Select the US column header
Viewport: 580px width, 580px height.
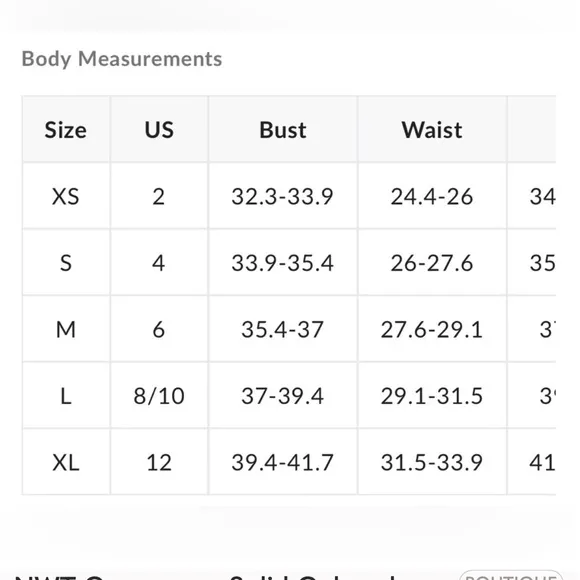pyautogui.click(x=159, y=129)
